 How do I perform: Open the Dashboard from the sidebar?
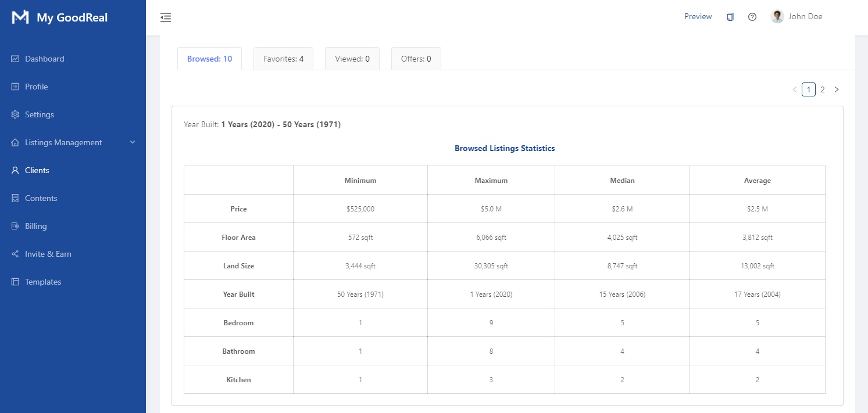click(x=15, y=59)
